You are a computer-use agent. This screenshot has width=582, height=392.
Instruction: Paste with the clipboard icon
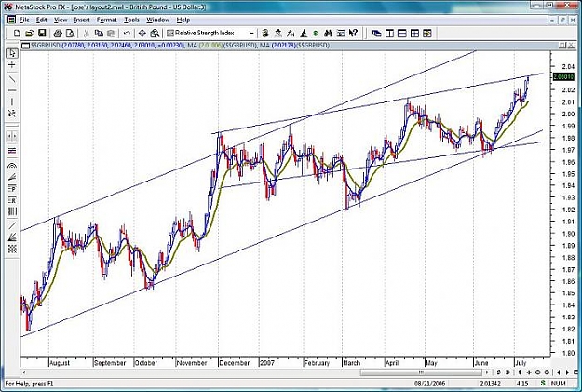(111, 34)
